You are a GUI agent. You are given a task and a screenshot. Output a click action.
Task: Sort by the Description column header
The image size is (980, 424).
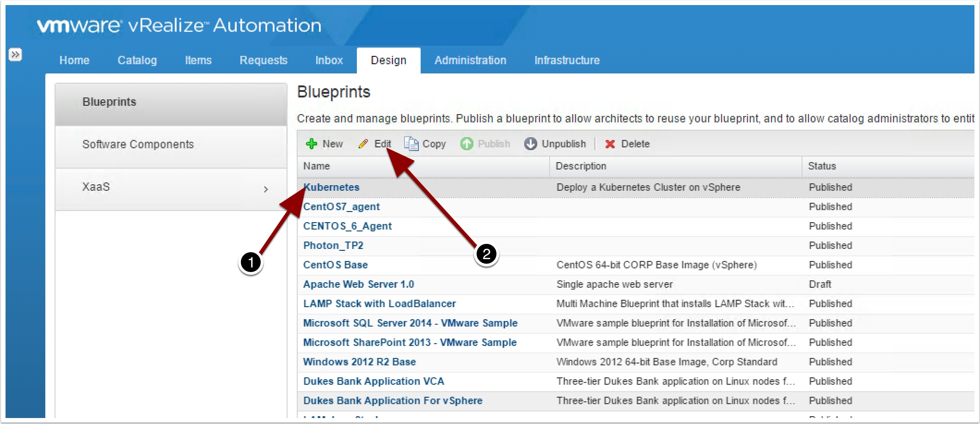pos(676,166)
